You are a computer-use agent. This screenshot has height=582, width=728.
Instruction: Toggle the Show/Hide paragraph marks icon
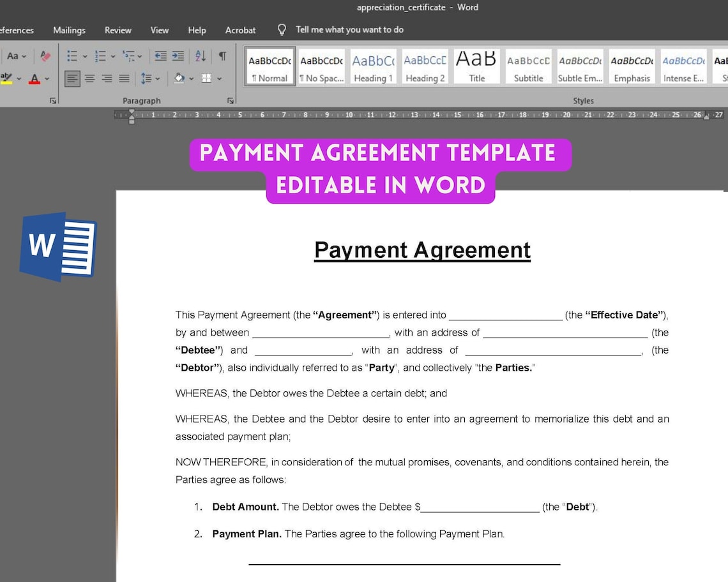pos(223,56)
